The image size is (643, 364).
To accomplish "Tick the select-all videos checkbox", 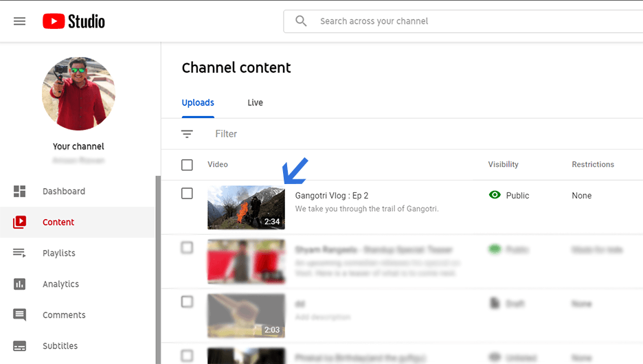I will (187, 165).
